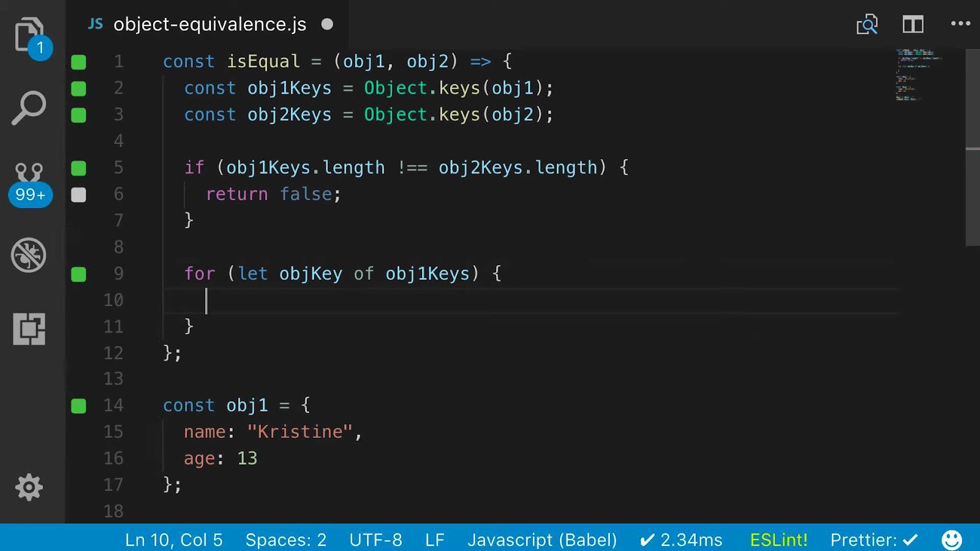Open the Search magnifier in activity bar
This screenshot has height=551, width=980.
(x=29, y=108)
